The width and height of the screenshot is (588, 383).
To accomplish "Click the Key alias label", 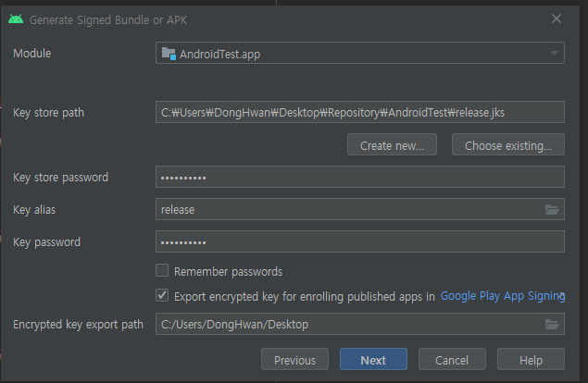I will coord(34,209).
